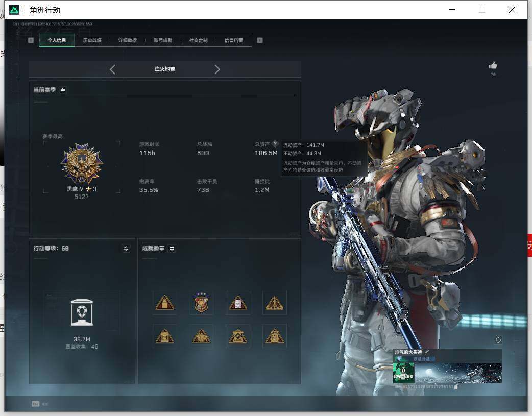Click the 成就徽章 heading
Screen dimensions: 532x416
click(153, 249)
